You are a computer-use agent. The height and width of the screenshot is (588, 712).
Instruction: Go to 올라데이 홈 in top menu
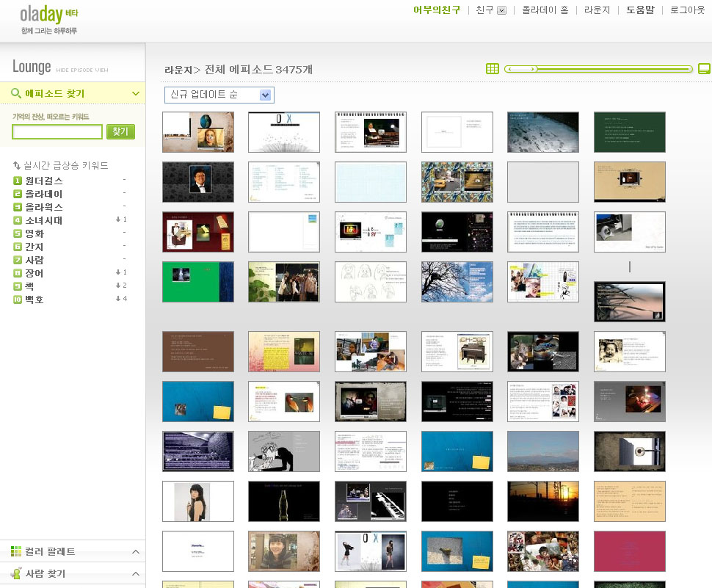545,10
